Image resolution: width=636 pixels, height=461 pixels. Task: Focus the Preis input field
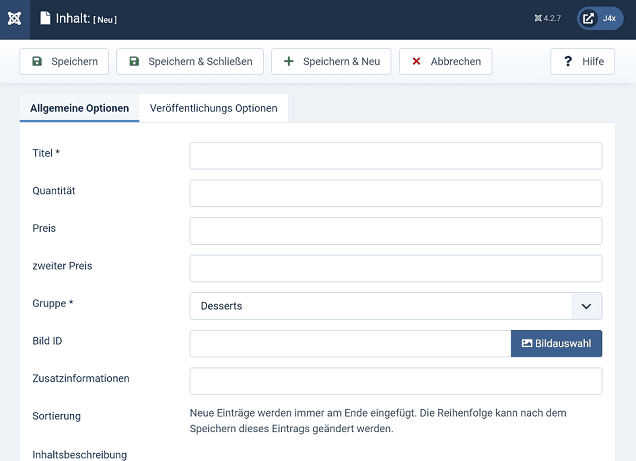396,231
